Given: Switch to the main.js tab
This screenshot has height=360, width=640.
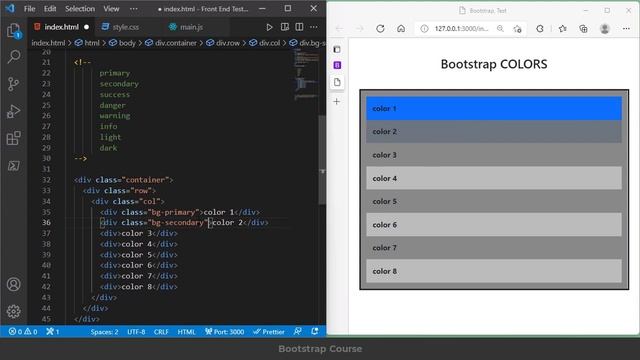Looking at the screenshot, I should (191, 27).
